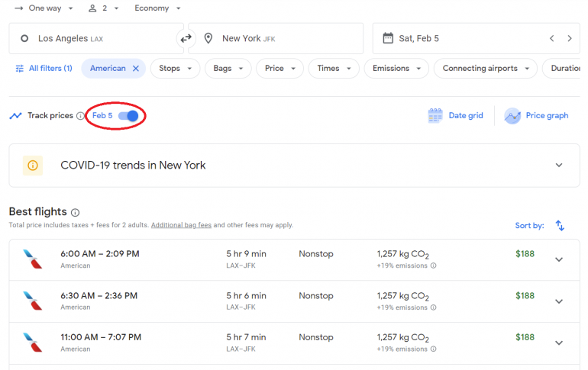Open the Emissions filter

[x=396, y=69]
